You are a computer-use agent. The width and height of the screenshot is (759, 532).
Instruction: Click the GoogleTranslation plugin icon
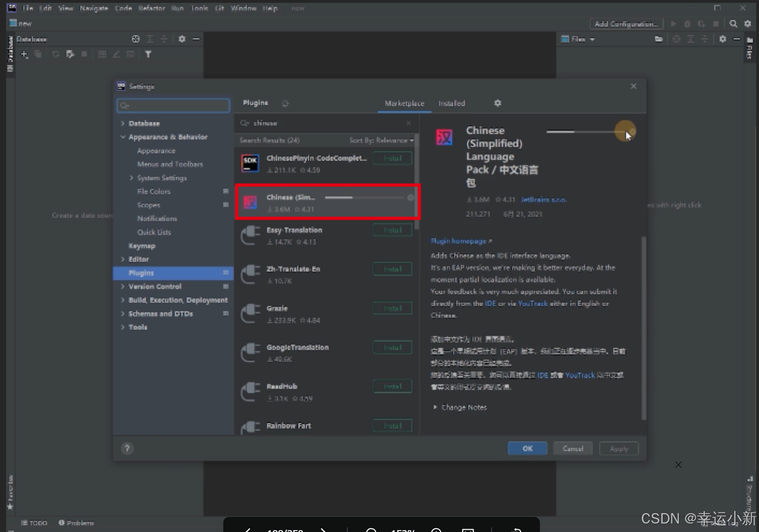(x=251, y=353)
